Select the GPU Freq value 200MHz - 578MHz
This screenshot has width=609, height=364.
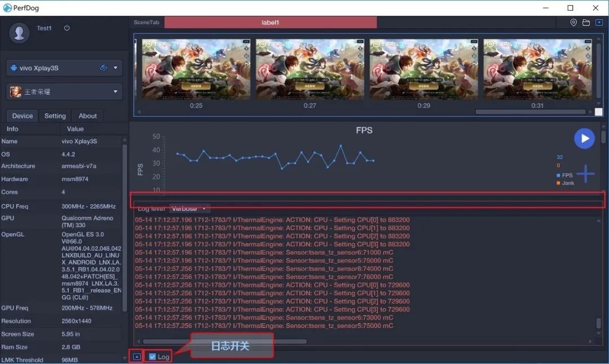point(87,308)
